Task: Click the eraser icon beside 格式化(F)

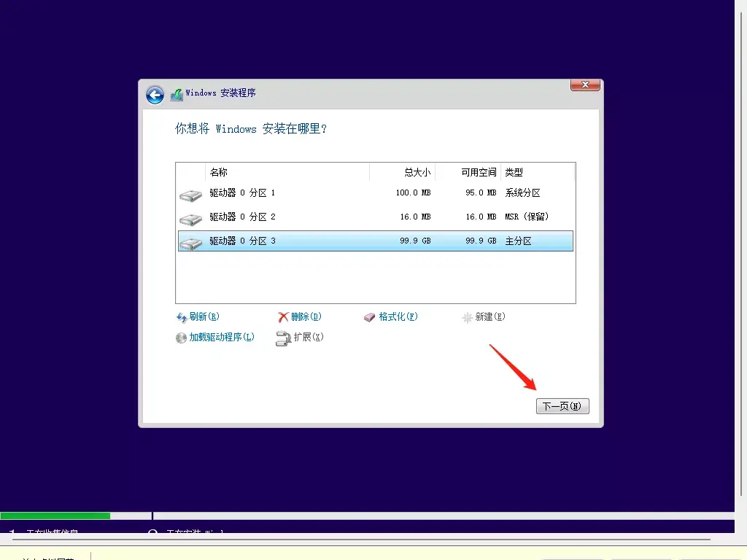Action: (x=370, y=317)
